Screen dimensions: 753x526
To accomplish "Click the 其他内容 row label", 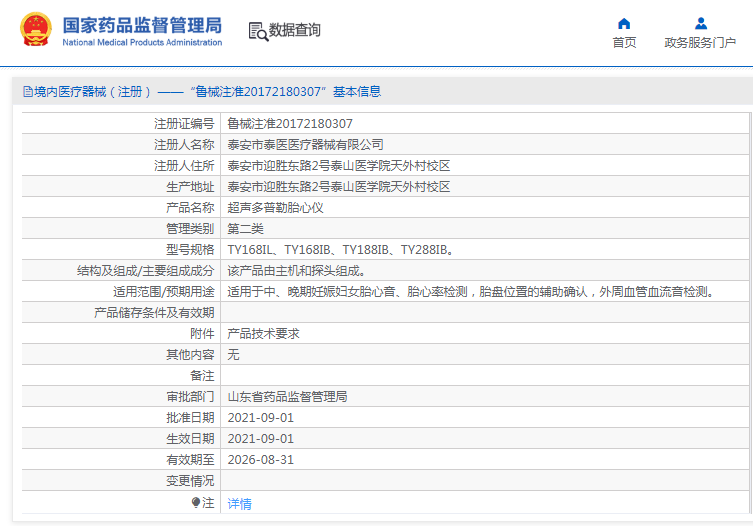I will pos(190,355).
